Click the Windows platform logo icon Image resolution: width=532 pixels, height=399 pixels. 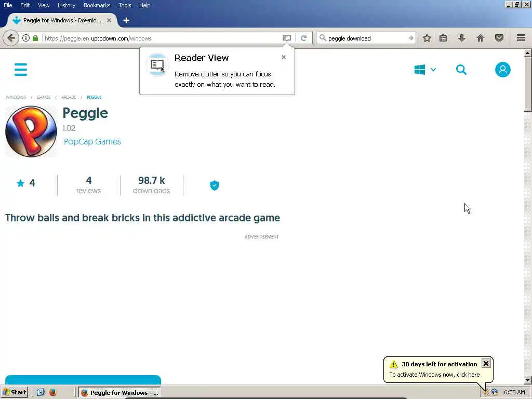point(420,70)
